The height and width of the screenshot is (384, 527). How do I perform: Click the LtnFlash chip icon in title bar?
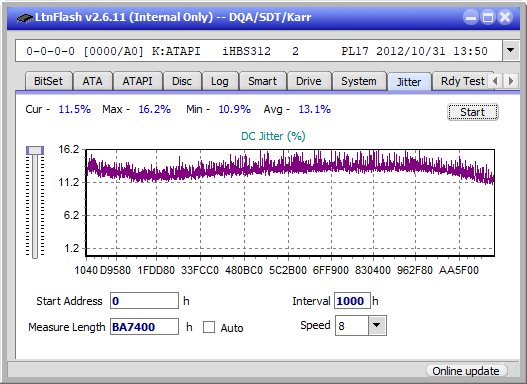point(25,17)
